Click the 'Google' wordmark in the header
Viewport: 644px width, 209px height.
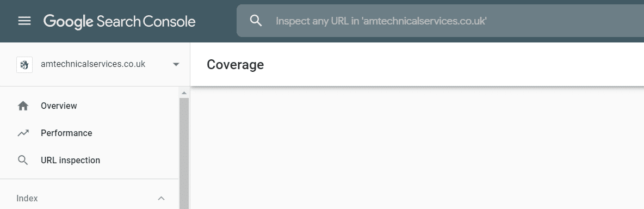pos(69,22)
